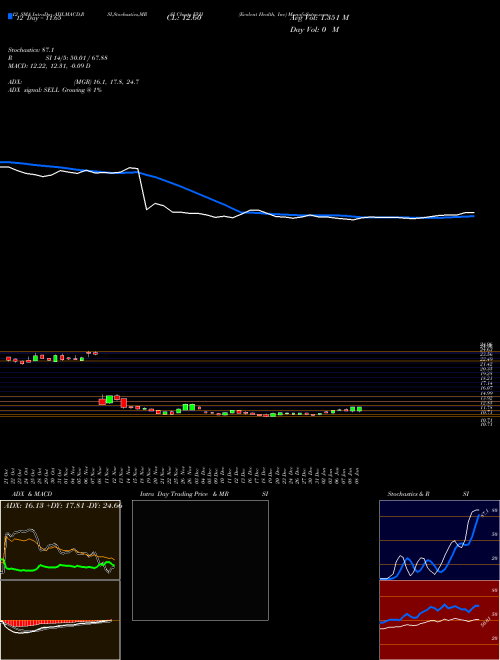Select the Avg Vol 1.351 M text
Viewport: 500px width, 660px height.
tap(319, 18)
